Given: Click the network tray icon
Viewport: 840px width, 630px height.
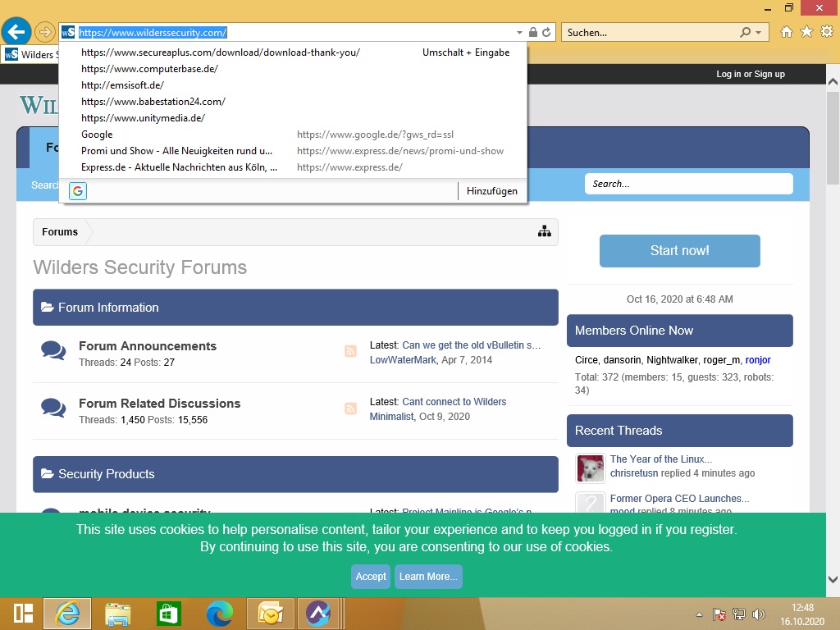Looking at the screenshot, I should tap(739, 614).
